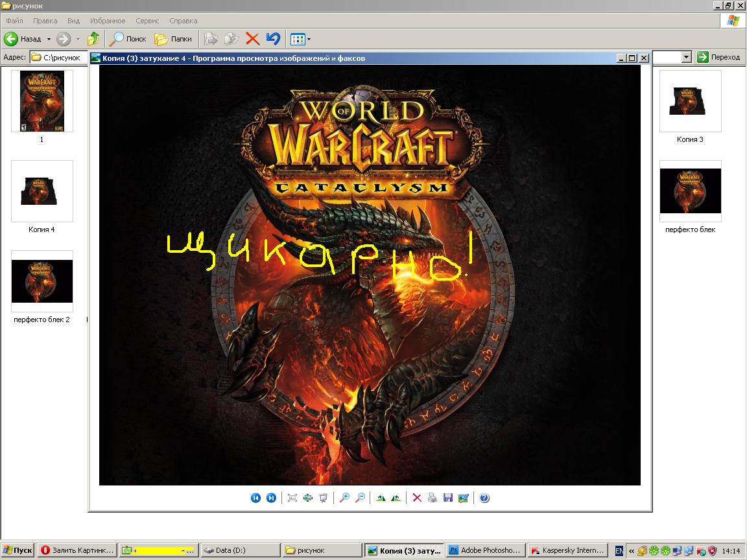The image size is (747, 560).
Task: Rotate image clockwise
Action: pyautogui.click(x=381, y=498)
